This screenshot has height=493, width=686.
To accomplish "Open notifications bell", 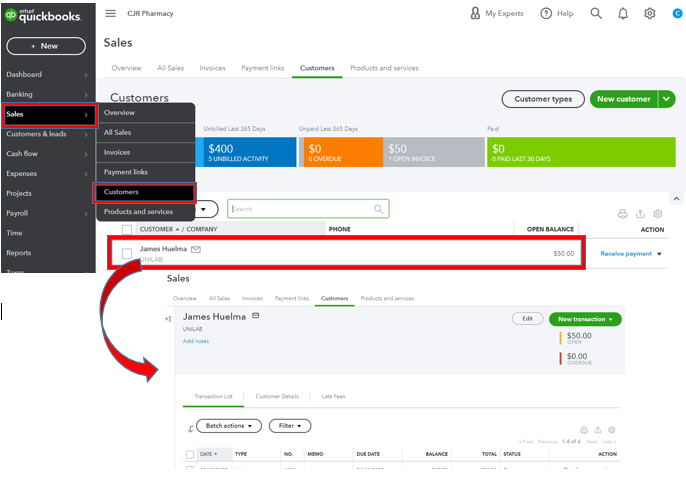I will [x=623, y=14].
